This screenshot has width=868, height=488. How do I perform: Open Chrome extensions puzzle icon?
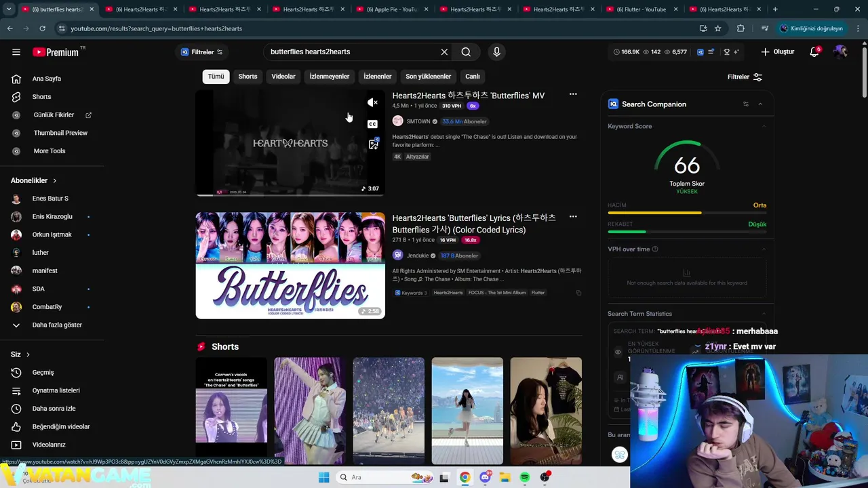(741, 28)
